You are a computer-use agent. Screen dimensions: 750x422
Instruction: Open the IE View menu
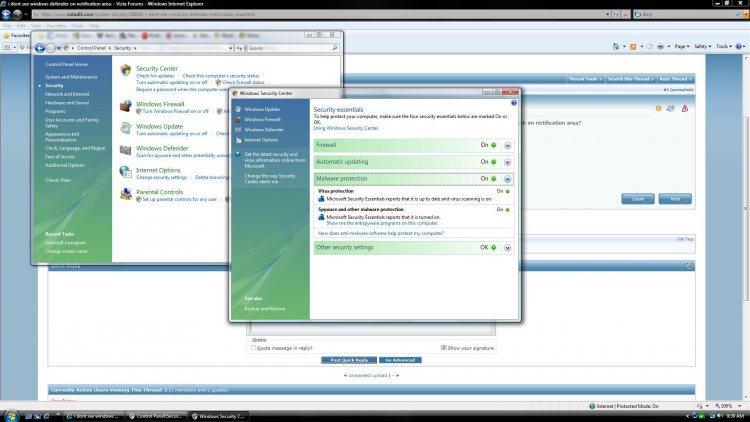point(36,26)
